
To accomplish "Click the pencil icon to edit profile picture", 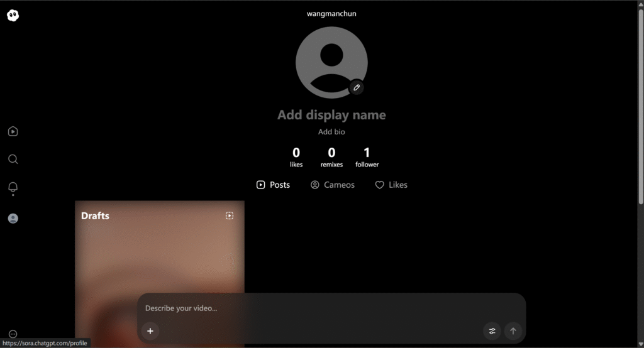I will click(357, 88).
